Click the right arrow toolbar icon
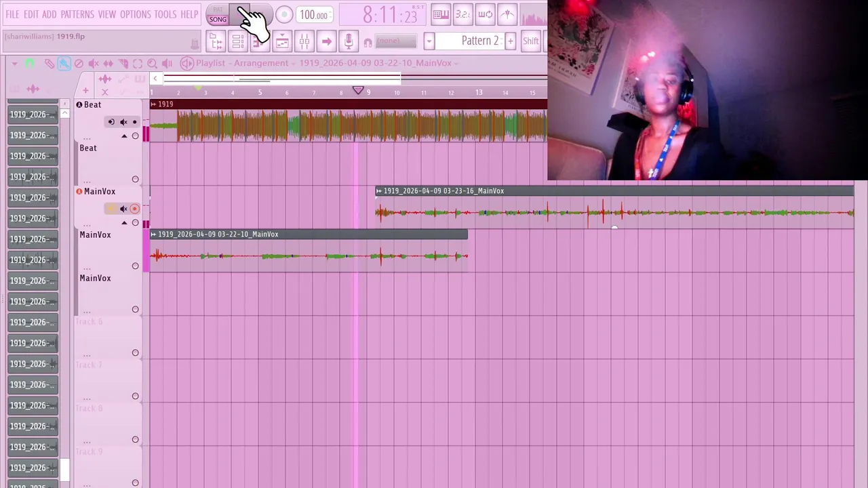The width and height of the screenshot is (868, 488). 326,42
